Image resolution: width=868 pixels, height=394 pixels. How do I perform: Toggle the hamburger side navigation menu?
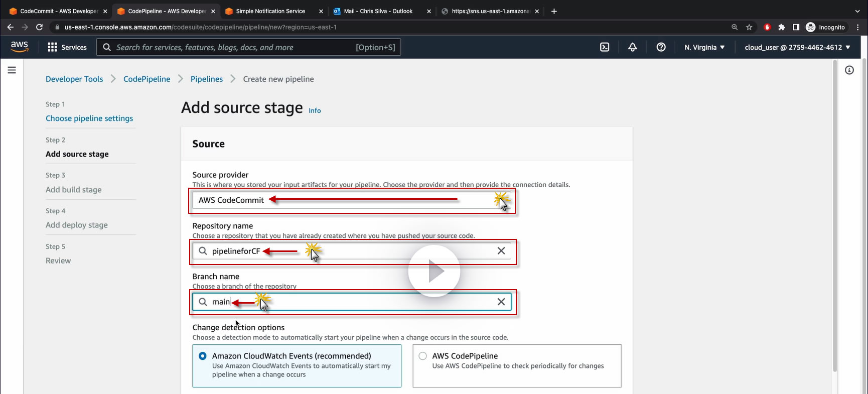pos(12,70)
